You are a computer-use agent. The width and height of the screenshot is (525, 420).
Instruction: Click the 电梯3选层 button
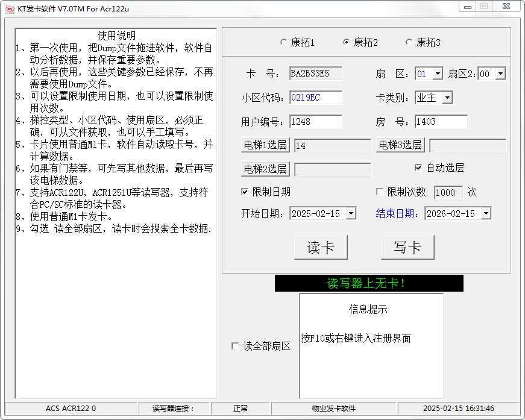pyautogui.click(x=400, y=145)
